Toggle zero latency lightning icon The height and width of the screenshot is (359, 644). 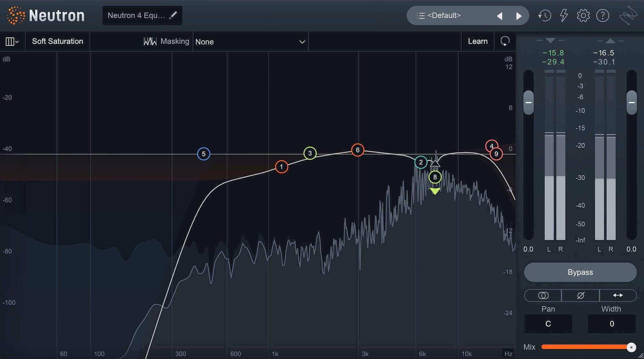coord(564,15)
